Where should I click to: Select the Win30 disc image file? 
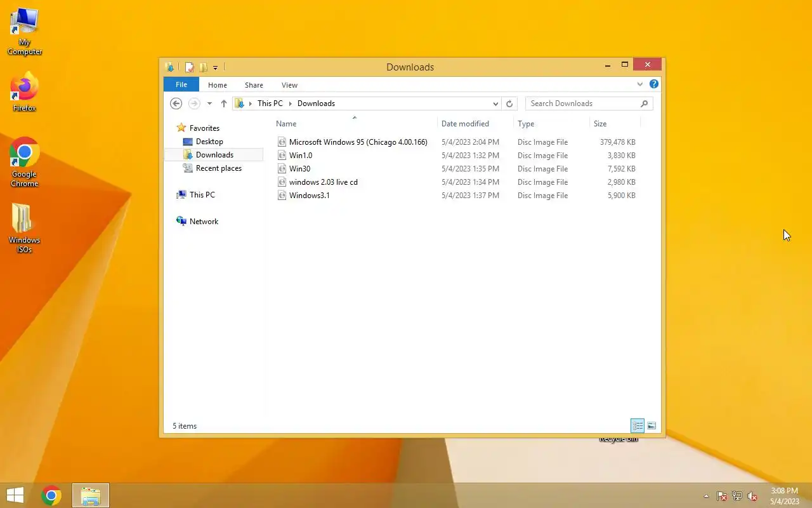point(299,169)
